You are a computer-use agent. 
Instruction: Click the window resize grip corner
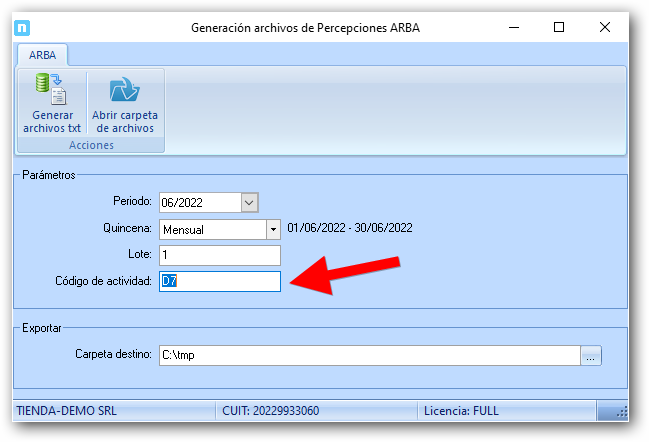pos(621,412)
